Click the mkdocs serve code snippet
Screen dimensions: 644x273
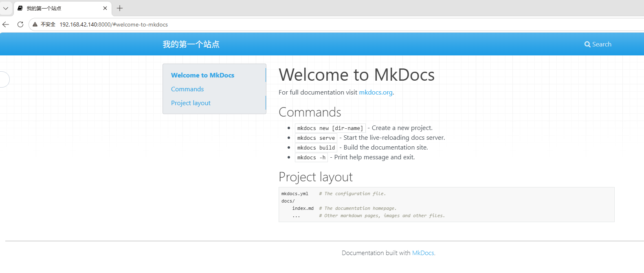[x=316, y=138]
